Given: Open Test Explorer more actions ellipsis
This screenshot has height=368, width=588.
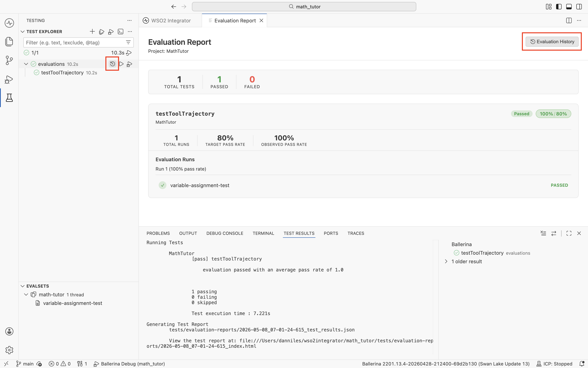Looking at the screenshot, I should [x=130, y=32].
